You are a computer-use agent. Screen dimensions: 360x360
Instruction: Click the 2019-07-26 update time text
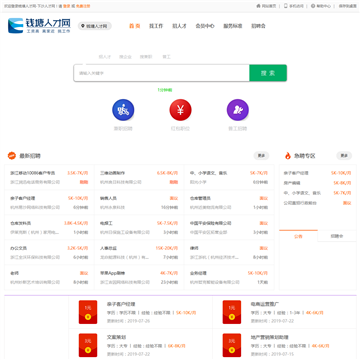tap(139, 321)
